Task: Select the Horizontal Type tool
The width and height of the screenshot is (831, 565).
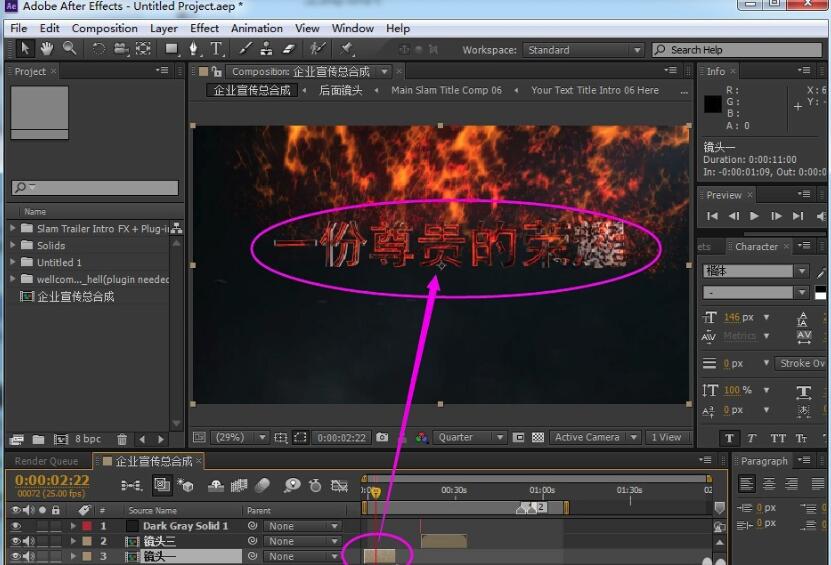Action: click(x=216, y=49)
